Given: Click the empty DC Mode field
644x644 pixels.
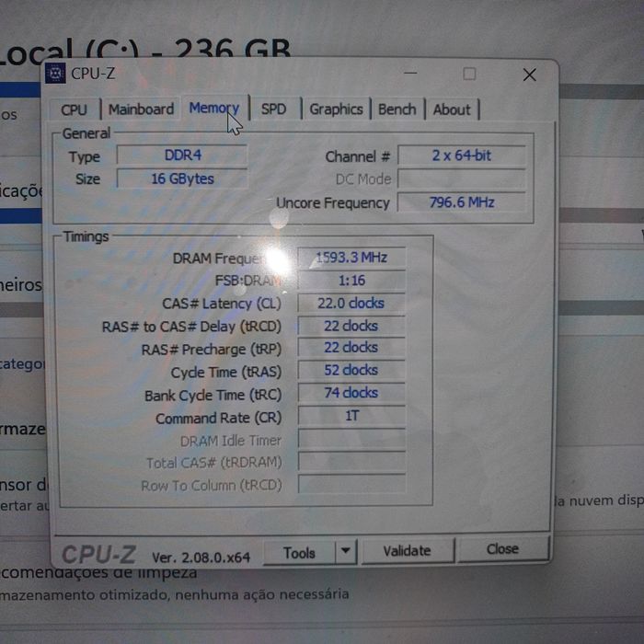Looking at the screenshot, I should [462, 179].
